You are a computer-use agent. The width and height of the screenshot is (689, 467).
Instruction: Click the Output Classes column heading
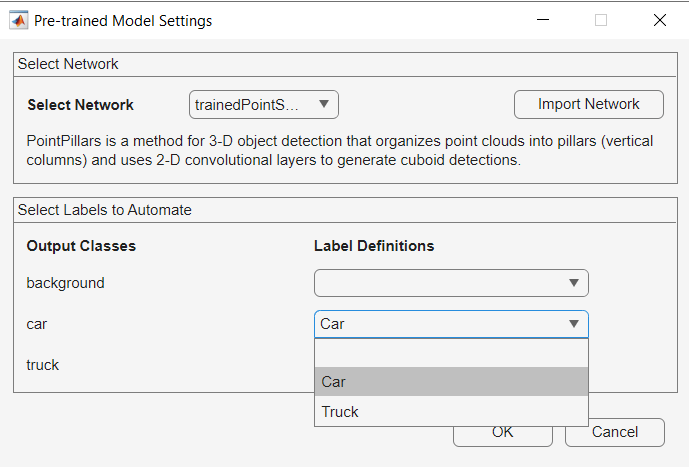pos(81,246)
